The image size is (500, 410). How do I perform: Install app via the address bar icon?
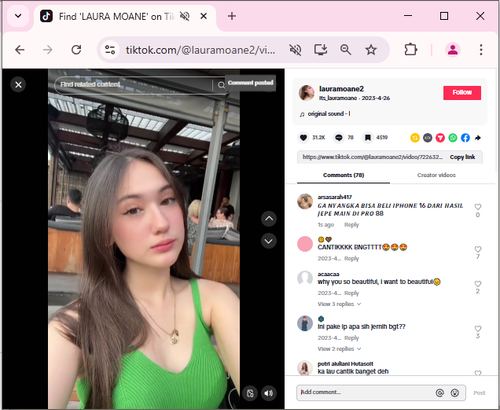[321, 50]
